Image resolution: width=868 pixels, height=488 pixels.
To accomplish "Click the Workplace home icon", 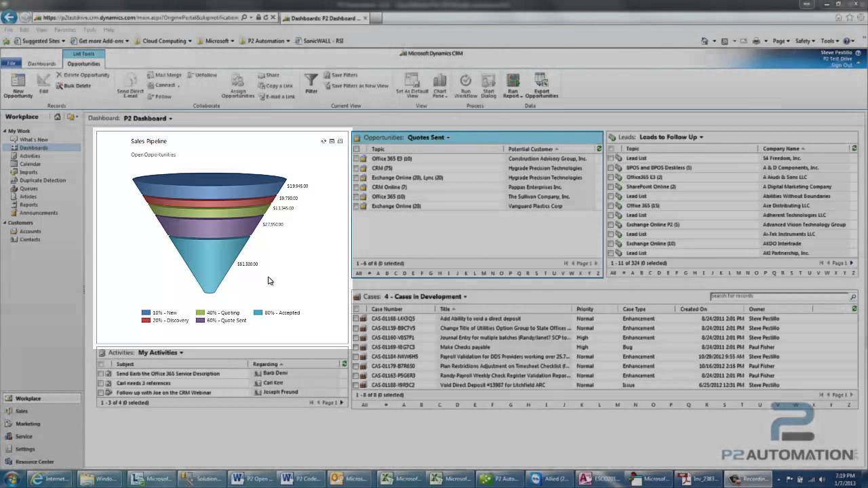I will pyautogui.click(x=57, y=117).
